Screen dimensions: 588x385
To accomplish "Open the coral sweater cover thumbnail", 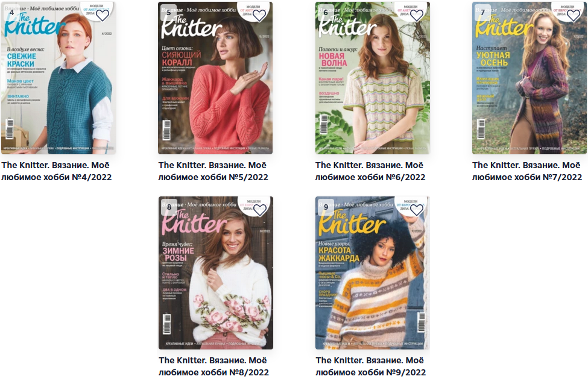I will point(215,78).
